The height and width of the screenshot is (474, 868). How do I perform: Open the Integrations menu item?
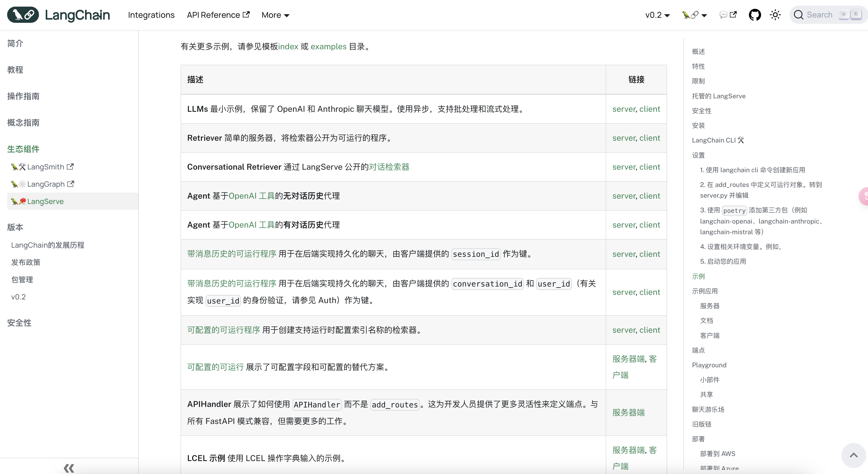click(151, 15)
